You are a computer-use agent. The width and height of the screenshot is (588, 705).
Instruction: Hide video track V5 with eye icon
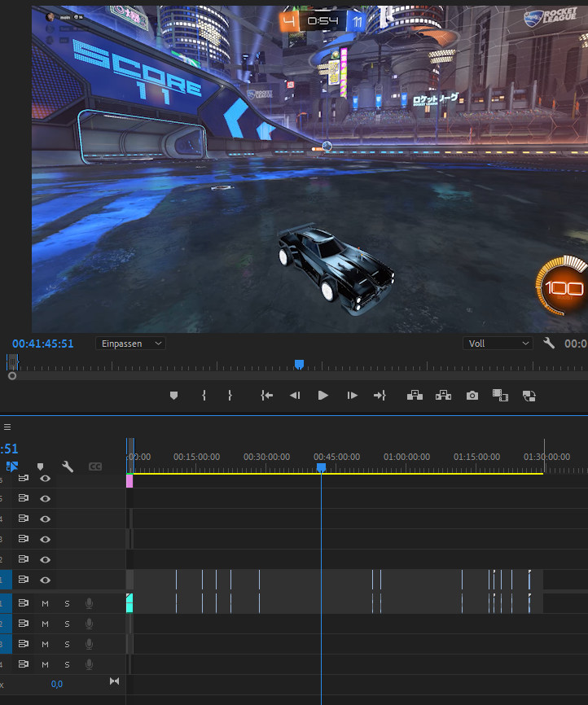(x=45, y=498)
